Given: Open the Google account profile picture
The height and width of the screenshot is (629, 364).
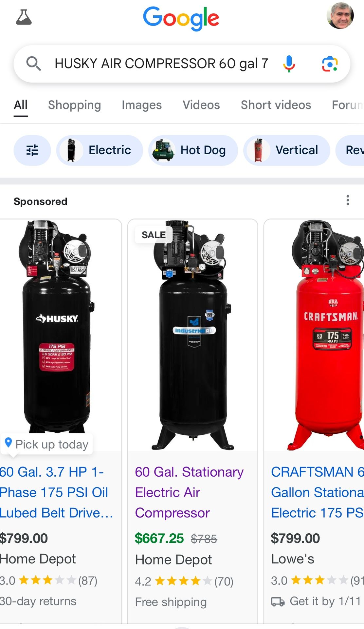Looking at the screenshot, I should [340, 16].
